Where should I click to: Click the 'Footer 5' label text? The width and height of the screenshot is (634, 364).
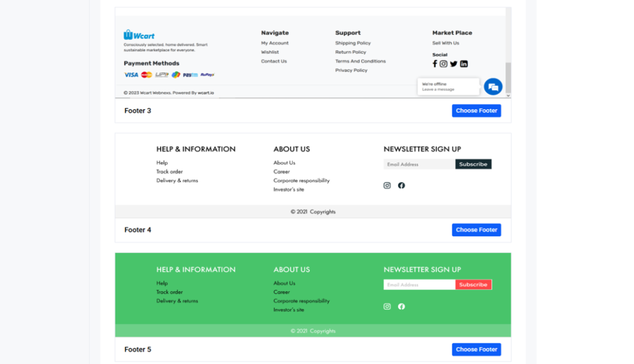[137, 349]
